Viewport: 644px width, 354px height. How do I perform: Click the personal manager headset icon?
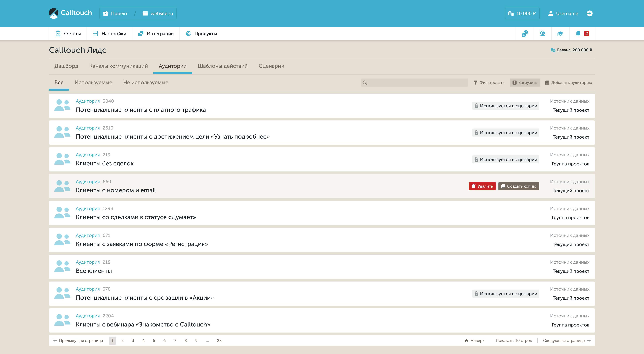pos(543,34)
